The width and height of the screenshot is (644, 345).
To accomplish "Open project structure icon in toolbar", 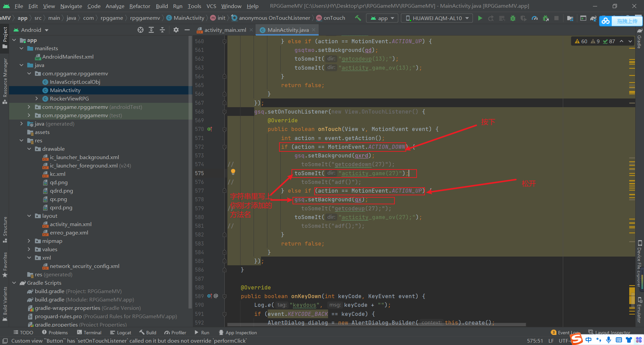I will 570,18.
